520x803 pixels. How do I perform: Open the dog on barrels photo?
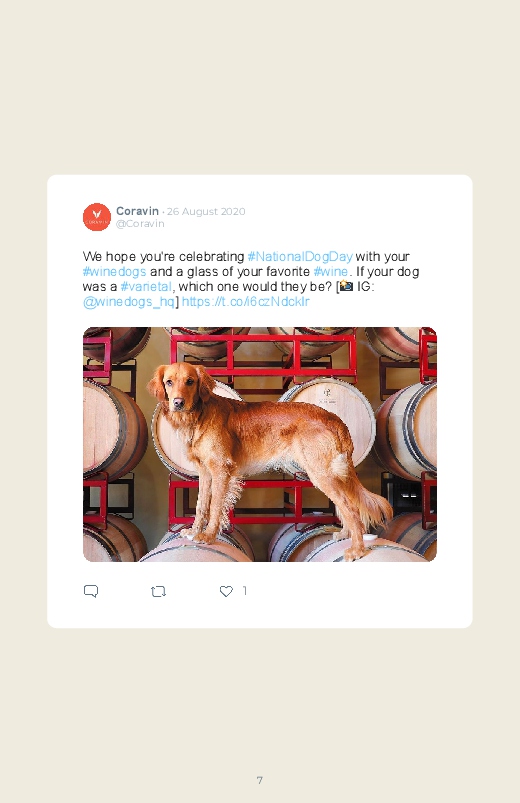coord(260,444)
